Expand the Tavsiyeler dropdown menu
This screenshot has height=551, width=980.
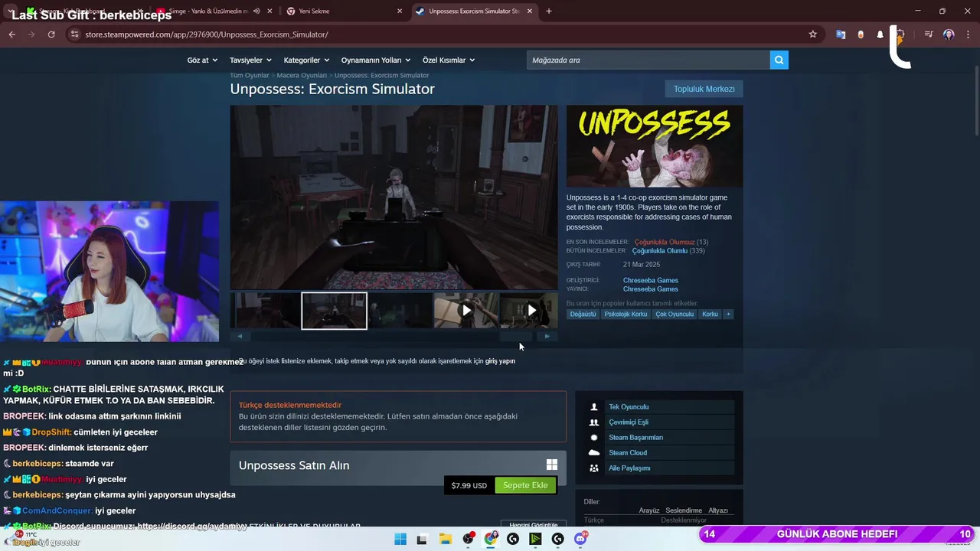250,60
